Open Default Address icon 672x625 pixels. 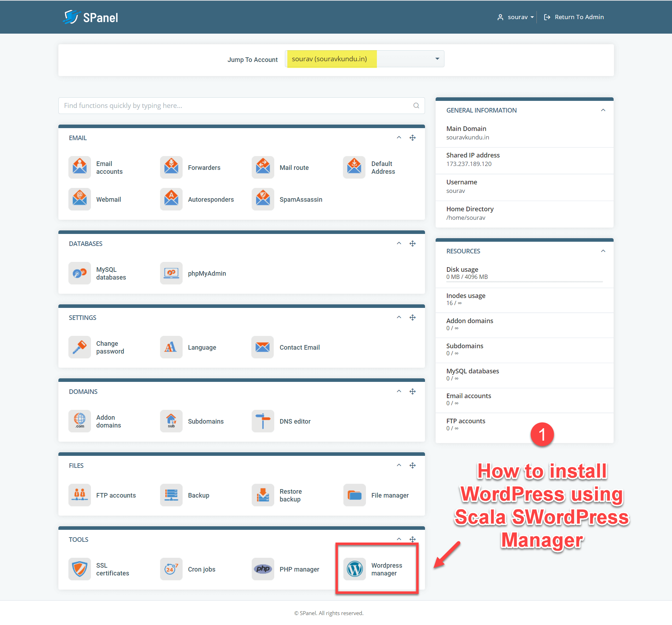354,167
